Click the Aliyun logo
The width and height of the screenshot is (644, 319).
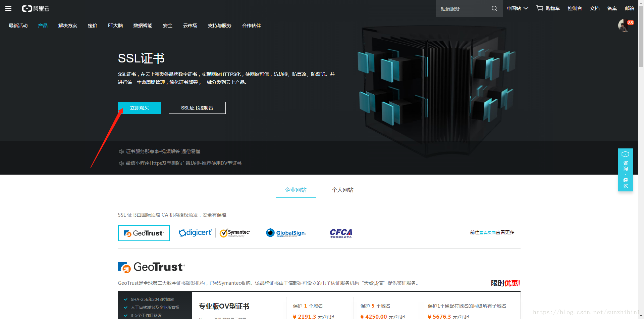(x=36, y=8)
